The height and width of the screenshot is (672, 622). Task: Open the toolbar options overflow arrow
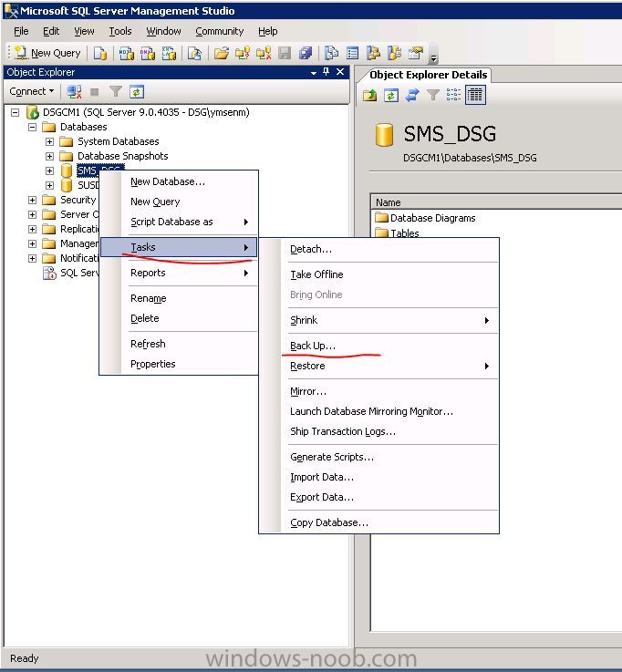click(x=433, y=57)
